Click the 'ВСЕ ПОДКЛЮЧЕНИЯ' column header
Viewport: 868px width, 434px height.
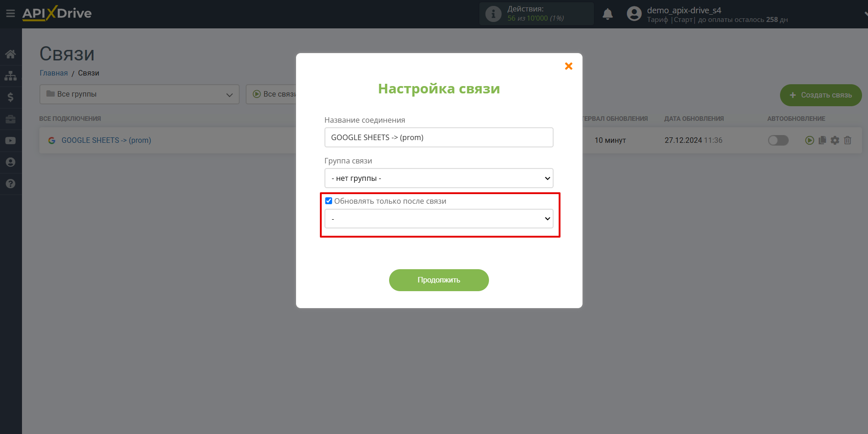[x=70, y=119]
